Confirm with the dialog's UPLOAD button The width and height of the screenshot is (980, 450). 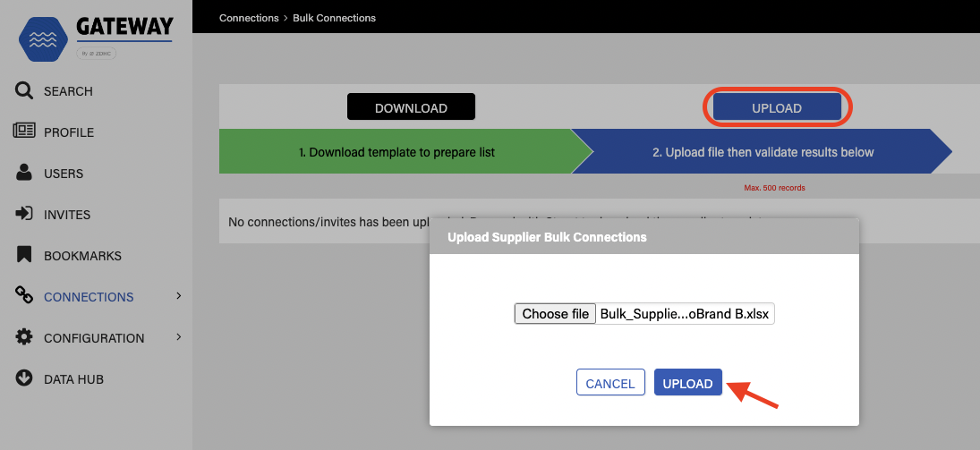click(687, 383)
